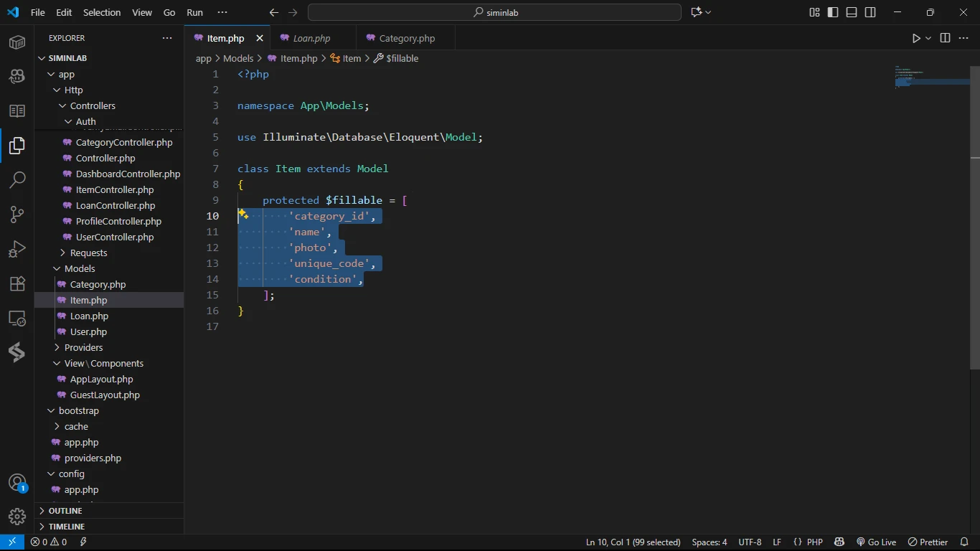Open the Search view in activity bar

pos(17,180)
